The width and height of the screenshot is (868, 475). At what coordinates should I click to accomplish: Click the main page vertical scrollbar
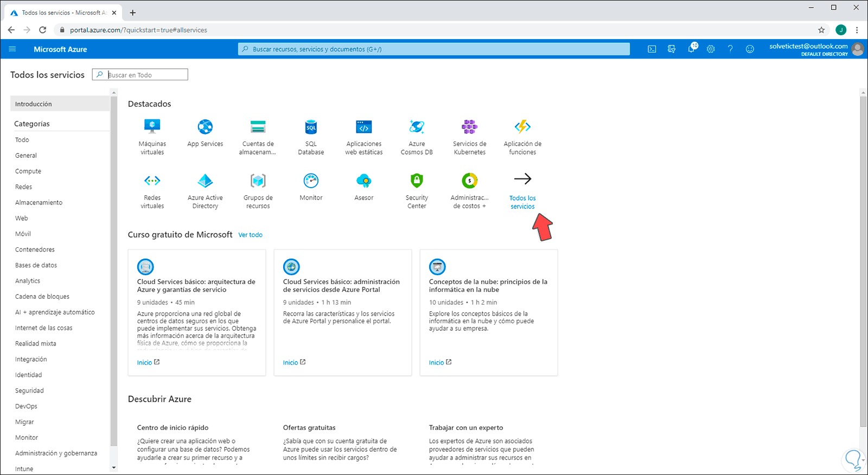pyautogui.click(x=863, y=260)
